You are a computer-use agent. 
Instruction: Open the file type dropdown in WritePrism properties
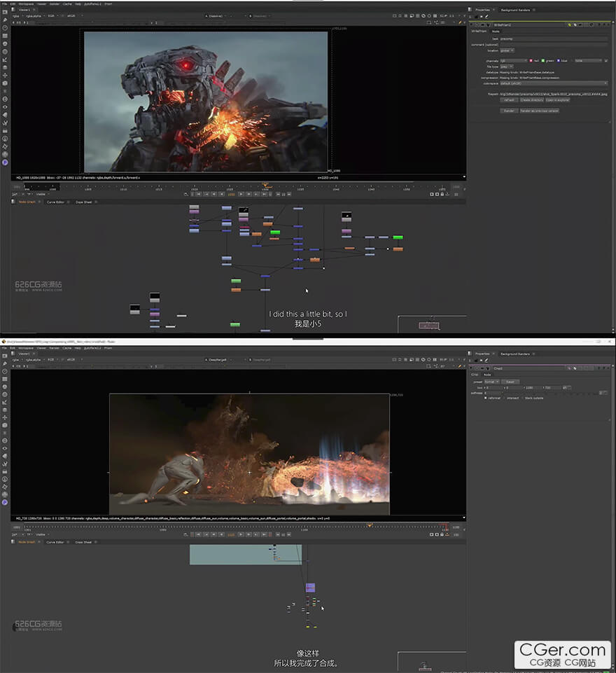point(507,67)
